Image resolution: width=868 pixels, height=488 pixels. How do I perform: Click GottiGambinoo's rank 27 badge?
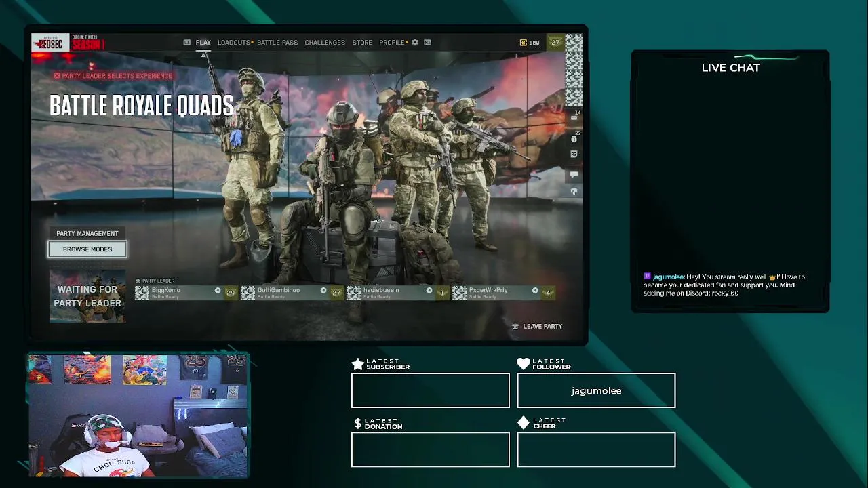336,293
